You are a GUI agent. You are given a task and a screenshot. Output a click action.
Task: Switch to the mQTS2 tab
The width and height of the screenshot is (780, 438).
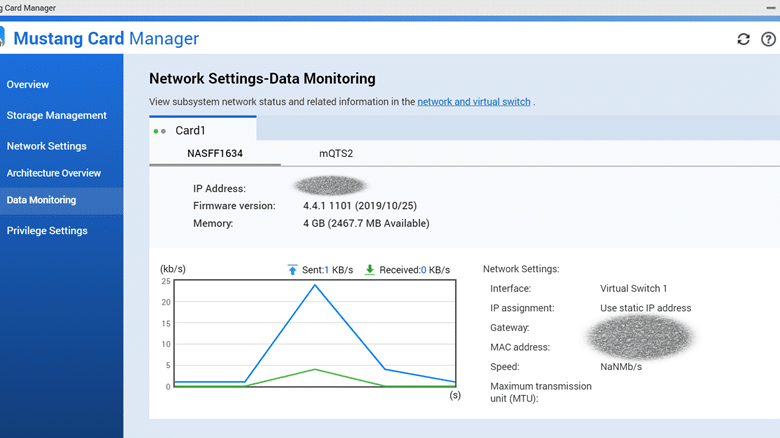click(x=336, y=153)
